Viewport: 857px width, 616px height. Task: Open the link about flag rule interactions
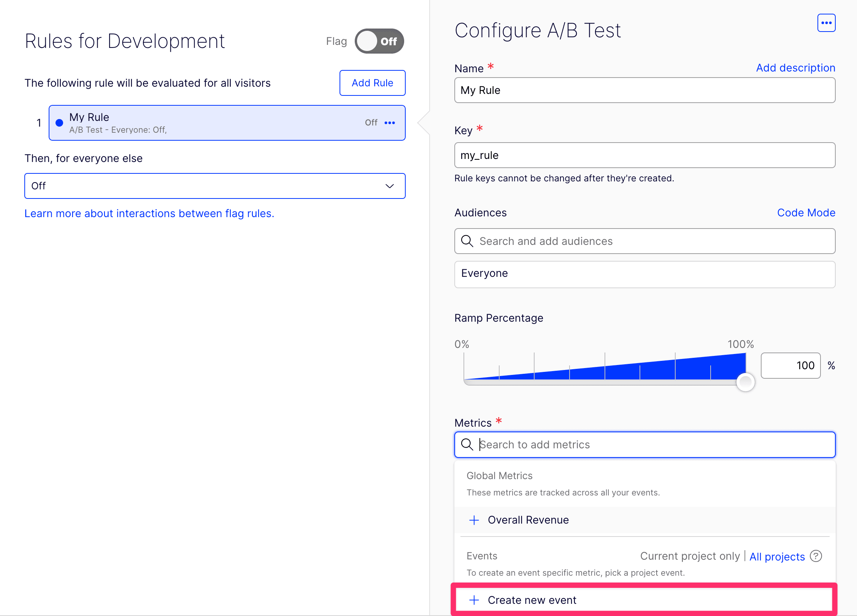[149, 214]
